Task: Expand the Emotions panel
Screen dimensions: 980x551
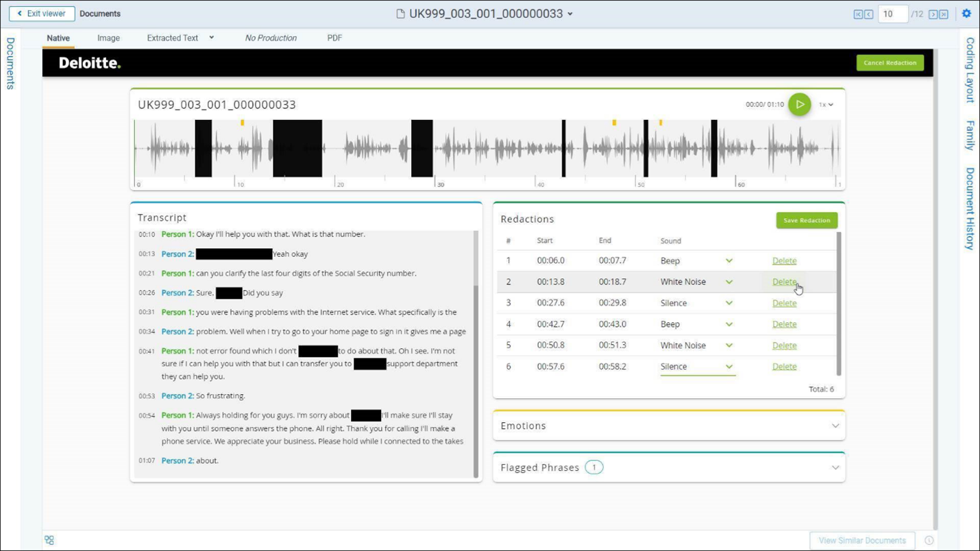Action: [x=835, y=426]
